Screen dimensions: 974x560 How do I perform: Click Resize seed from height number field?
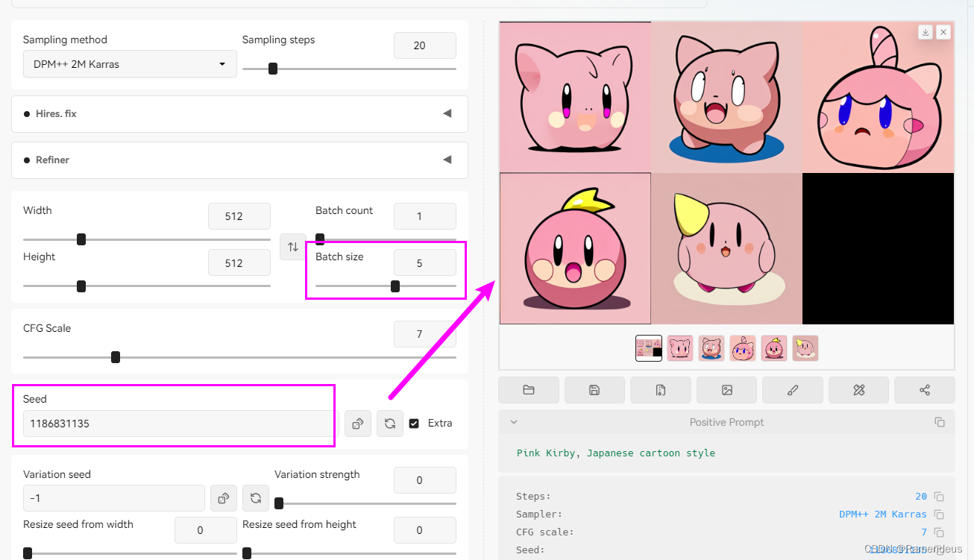click(x=425, y=530)
